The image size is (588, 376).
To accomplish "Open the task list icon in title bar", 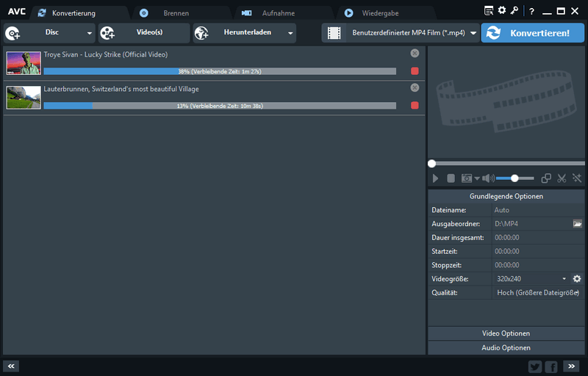I will (x=489, y=11).
